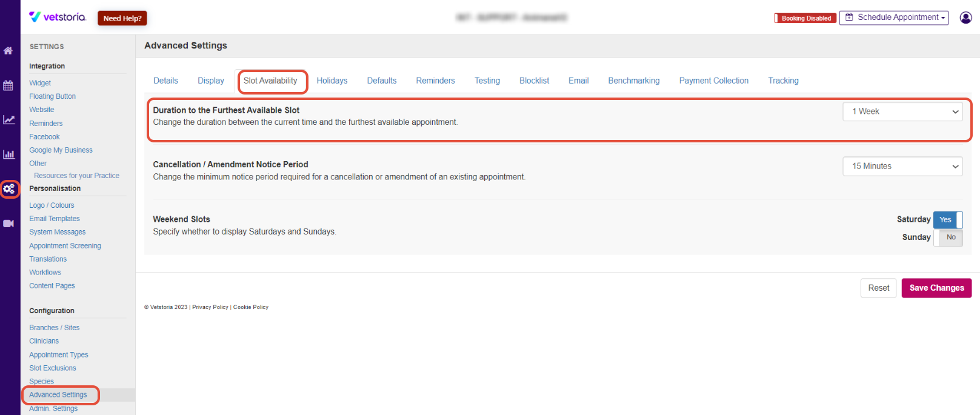The image size is (980, 415).
Task: Open the settings gears icon in left rail
Action: (x=9, y=189)
